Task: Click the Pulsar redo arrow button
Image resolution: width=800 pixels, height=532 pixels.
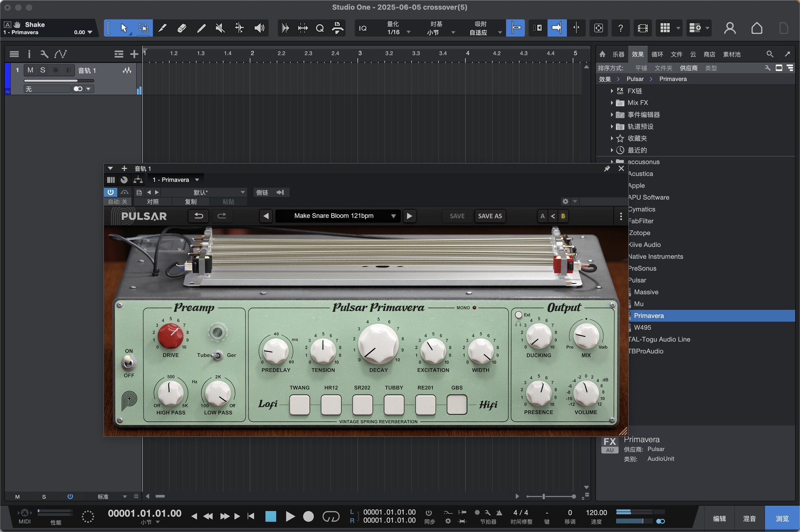Action: coord(222,216)
